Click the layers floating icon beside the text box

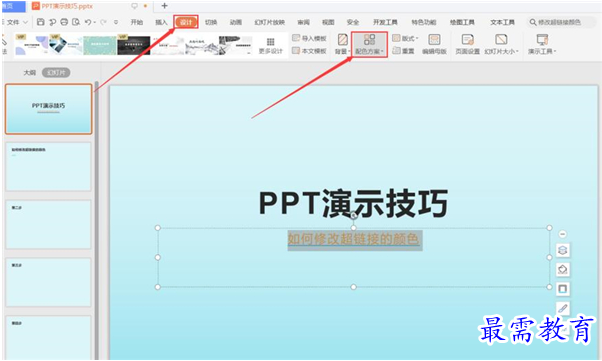coord(562,250)
